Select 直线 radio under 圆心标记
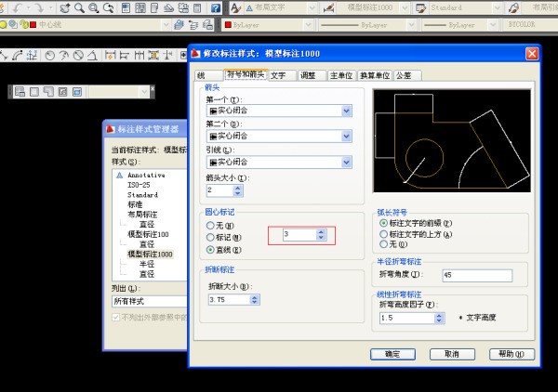This screenshot has height=392, width=558. tap(210, 250)
